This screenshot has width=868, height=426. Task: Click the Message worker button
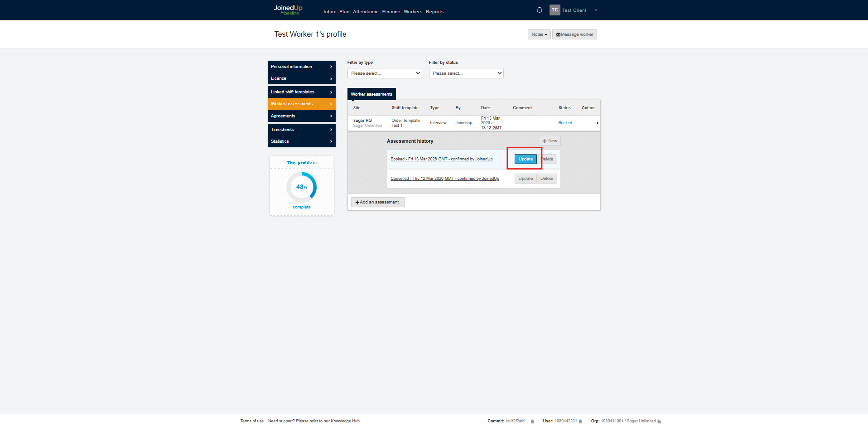pyautogui.click(x=574, y=34)
